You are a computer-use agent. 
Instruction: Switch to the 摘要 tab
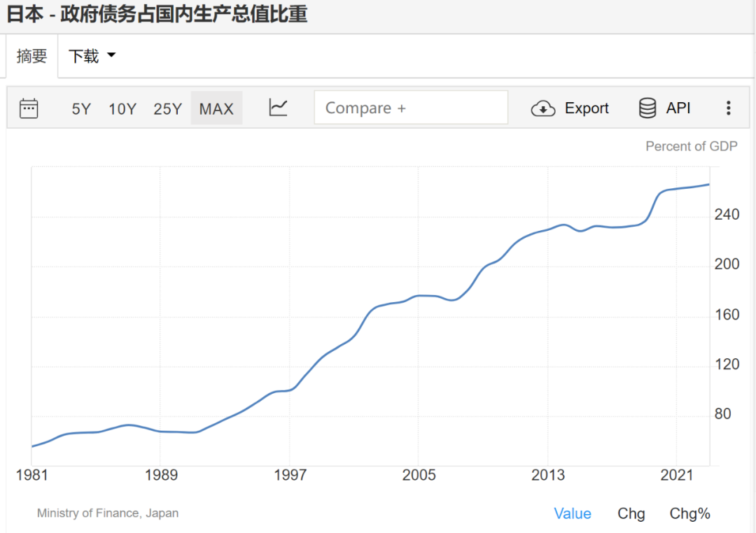tap(31, 56)
